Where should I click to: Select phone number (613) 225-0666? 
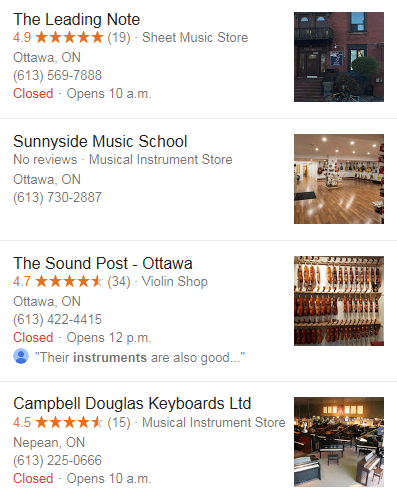[57, 461]
